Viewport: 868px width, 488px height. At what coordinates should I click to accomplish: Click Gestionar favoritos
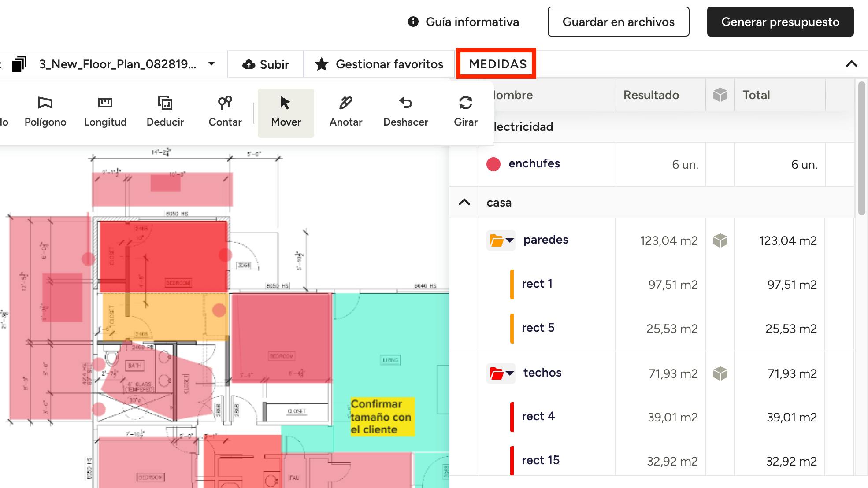pyautogui.click(x=379, y=64)
